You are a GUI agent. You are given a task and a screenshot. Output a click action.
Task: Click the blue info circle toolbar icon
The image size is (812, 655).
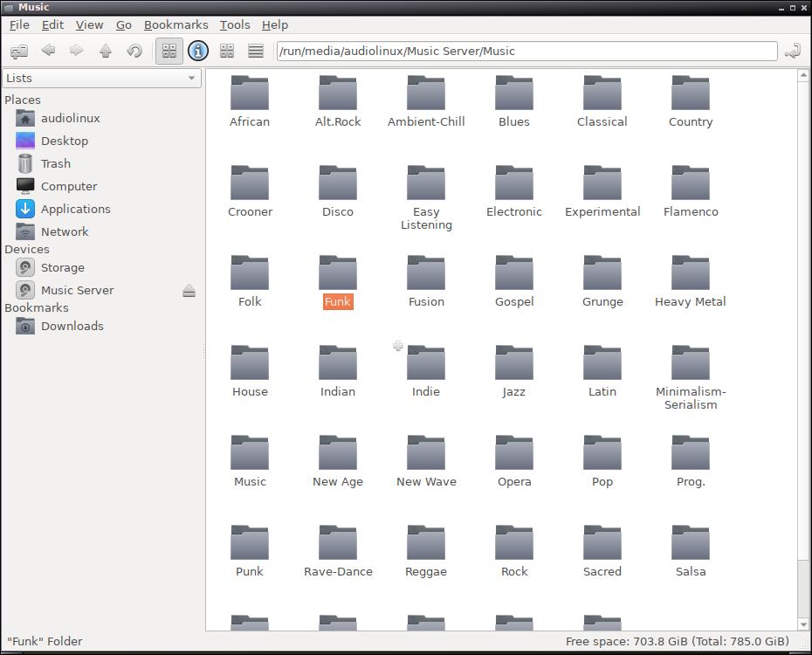[x=198, y=51]
